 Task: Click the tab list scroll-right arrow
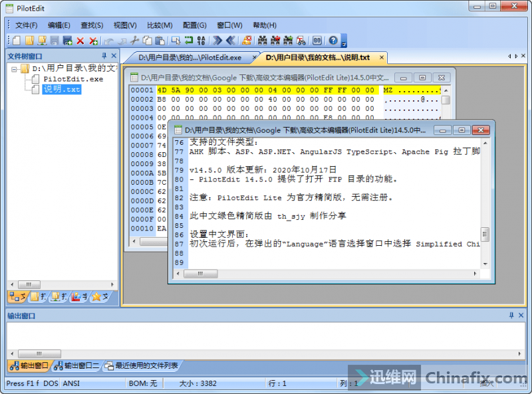(x=516, y=56)
